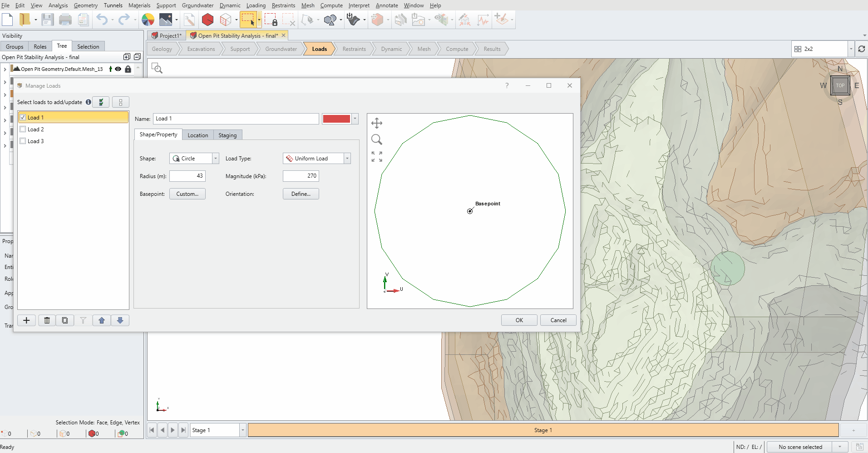Click the red hexagon external geometry icon
Viewport: 868px width, 453px height.
click(x=207, y=20)
